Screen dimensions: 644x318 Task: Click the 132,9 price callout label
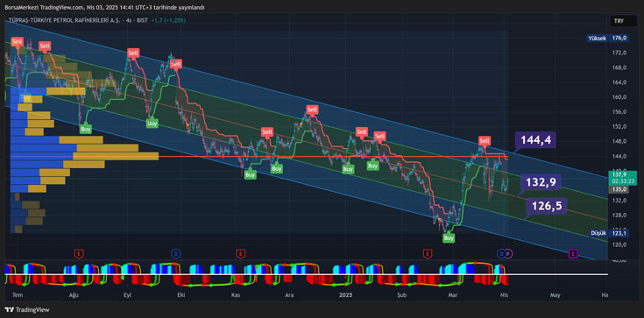coord(540,182)
